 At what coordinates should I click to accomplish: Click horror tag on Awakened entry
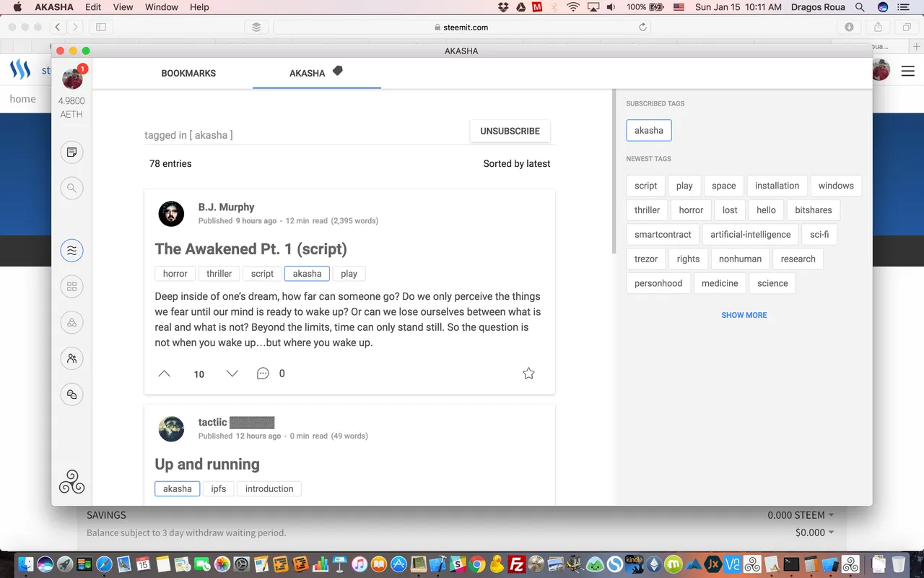pos(175,274)
